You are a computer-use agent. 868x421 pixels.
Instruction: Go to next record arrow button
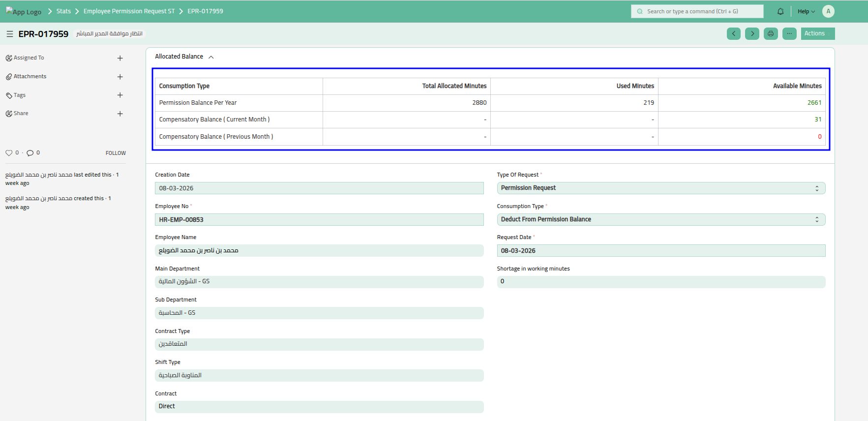(752, 33)
